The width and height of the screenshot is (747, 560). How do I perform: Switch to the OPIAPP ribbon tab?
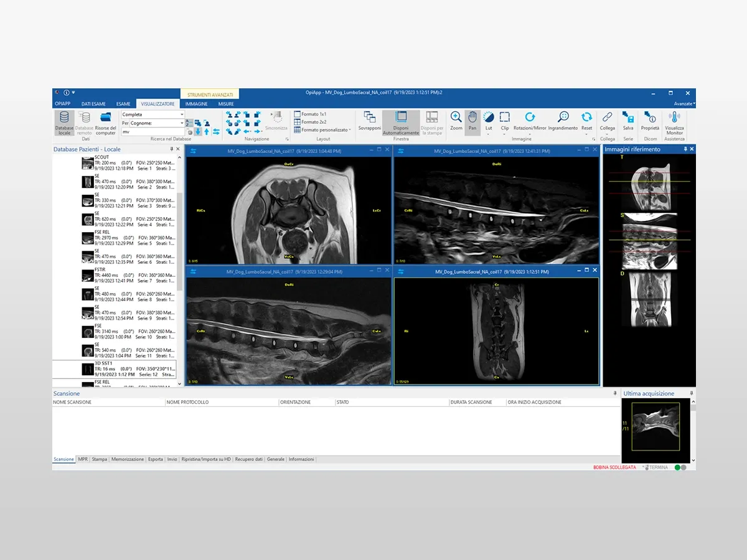(x=62, y=104)
